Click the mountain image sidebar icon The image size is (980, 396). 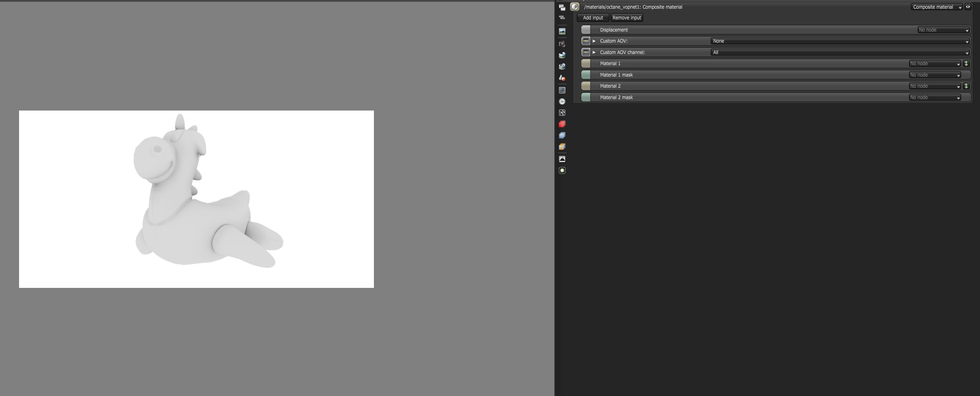tap(562, 159)
